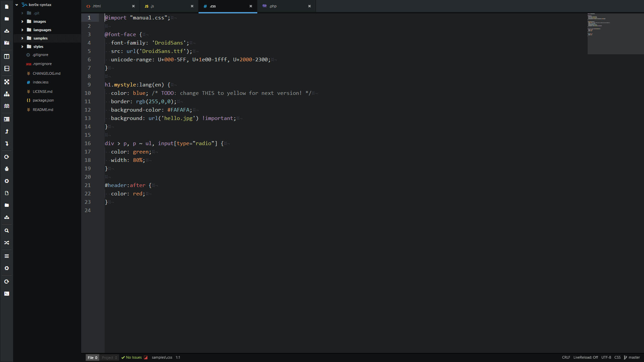Viewport: 644px width, 362px height.
Task: Close the .js tab
Action: pos(192,6)
